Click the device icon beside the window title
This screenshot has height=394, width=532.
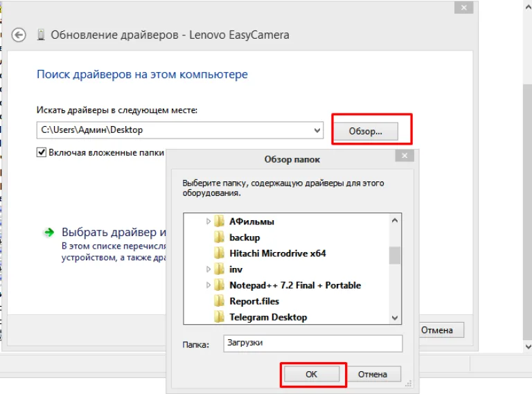tap(41, 35)
